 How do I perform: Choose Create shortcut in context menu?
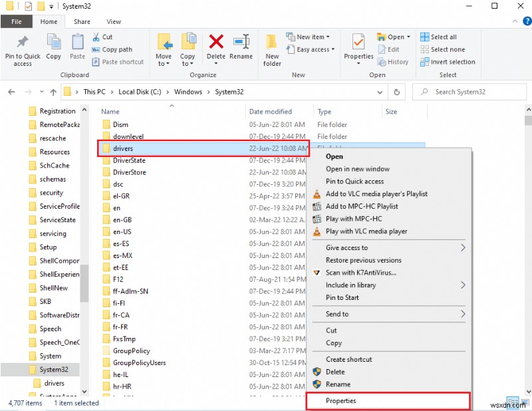(388, 359)
